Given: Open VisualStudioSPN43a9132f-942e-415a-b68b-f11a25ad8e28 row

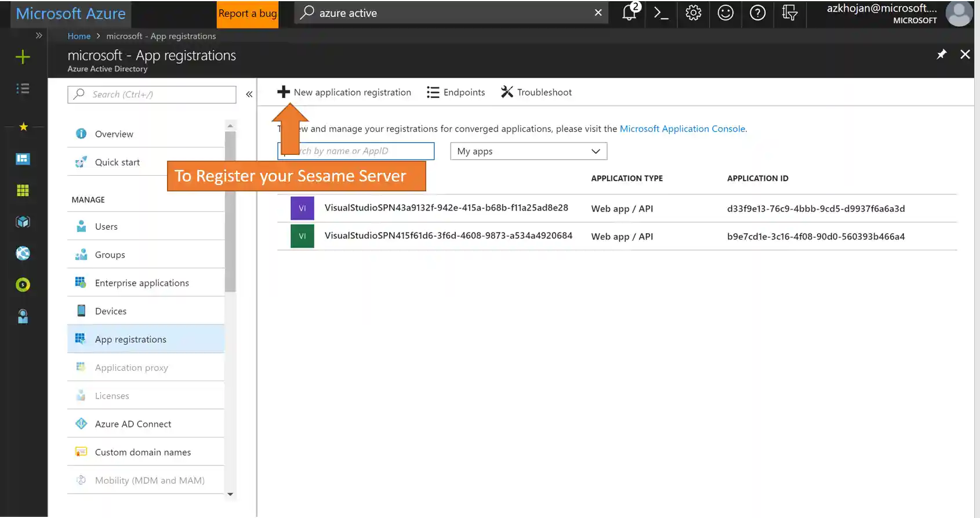Looking at the screenshot, I should (617, 208).
